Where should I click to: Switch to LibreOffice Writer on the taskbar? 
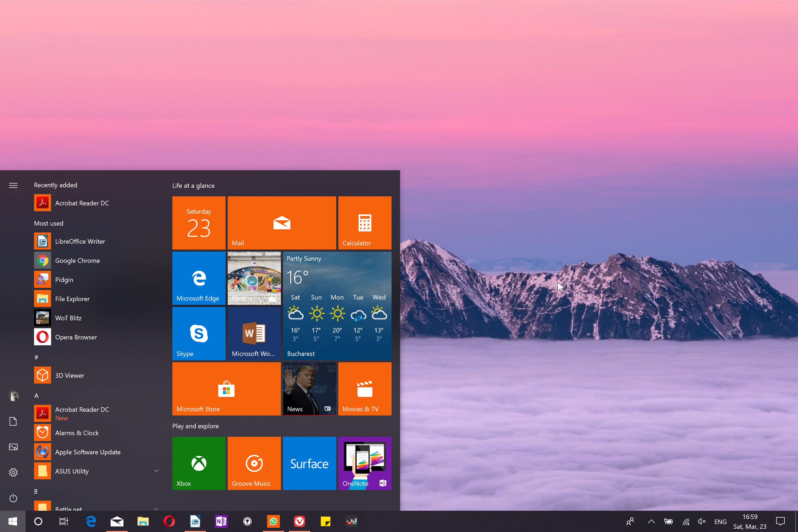pyautogui.click(x=195, y=521)
